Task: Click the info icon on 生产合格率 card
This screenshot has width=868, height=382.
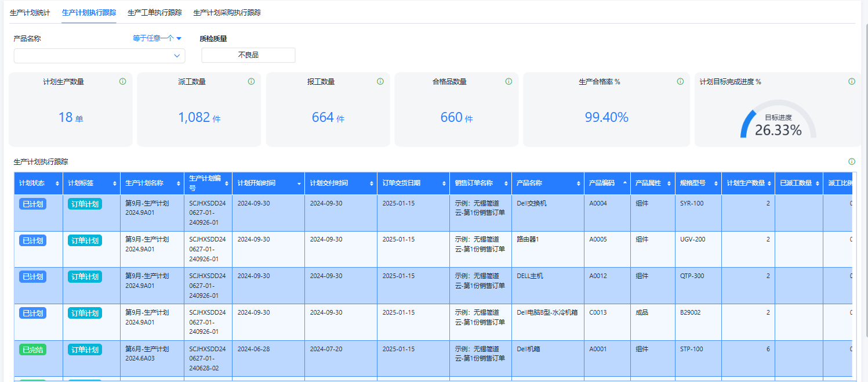Action: [679, 81]
